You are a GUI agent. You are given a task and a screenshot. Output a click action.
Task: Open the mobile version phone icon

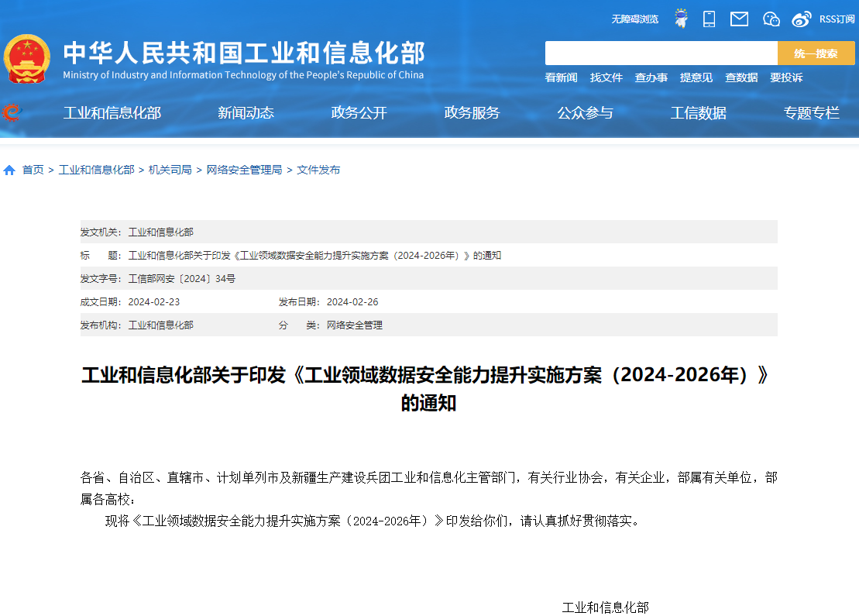pos(709,19)
